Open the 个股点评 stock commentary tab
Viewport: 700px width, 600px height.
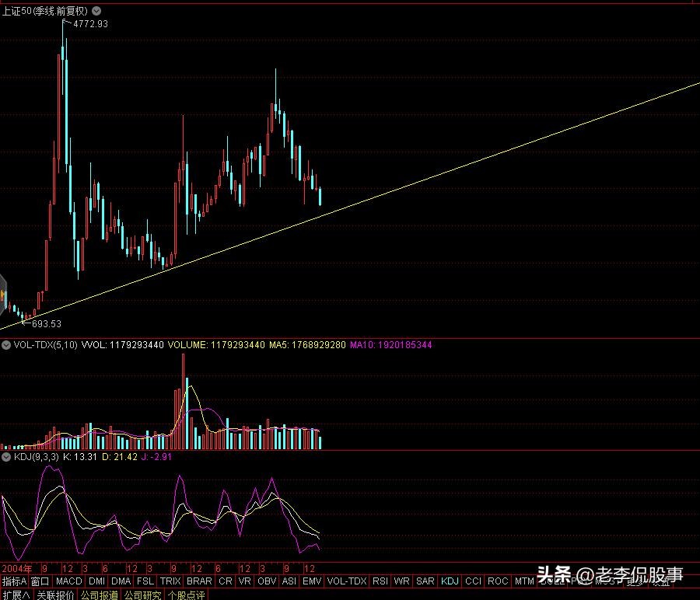pos(187,595)
